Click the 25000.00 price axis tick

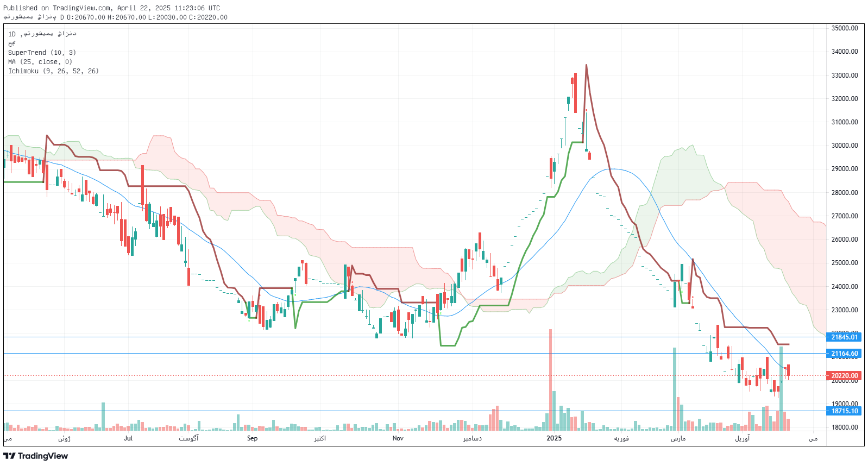(x=845, y=263)
